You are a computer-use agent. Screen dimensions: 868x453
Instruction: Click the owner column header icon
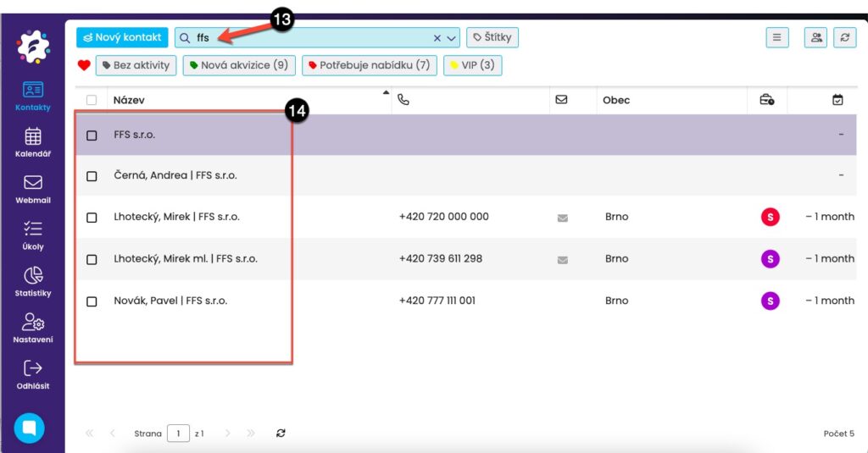pyautogui.click(x=766, y=100)
